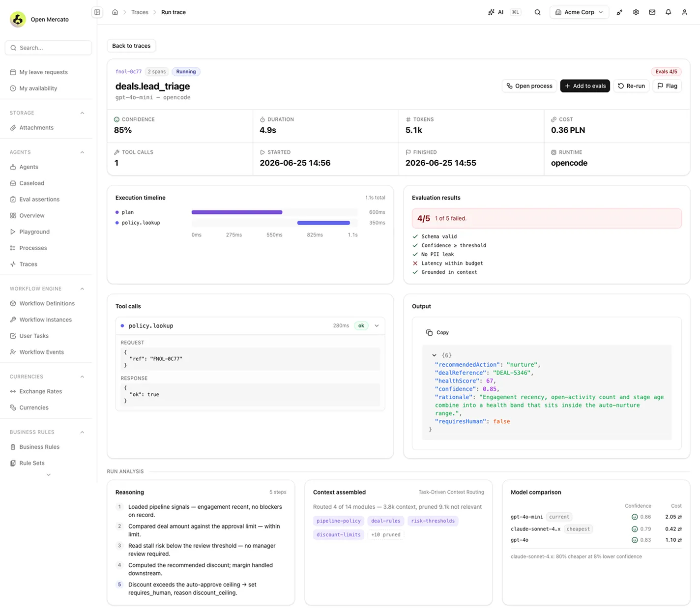Click the sparkle wand icon near Acme Corp
The height and width of the screenshot is (614, 700).
click(x=619, y=12)
